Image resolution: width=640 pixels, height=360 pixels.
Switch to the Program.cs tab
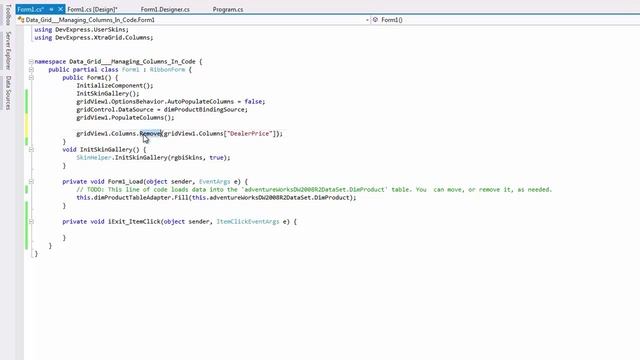228,9
